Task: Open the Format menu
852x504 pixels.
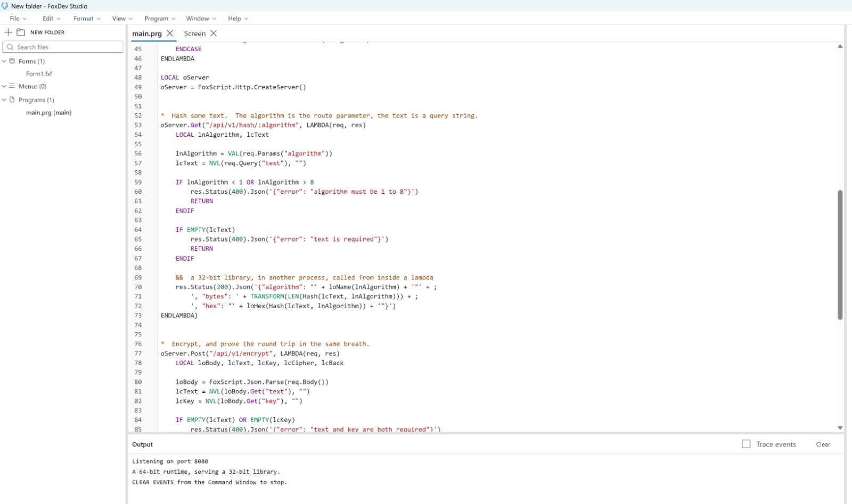Action: [87, 18]
